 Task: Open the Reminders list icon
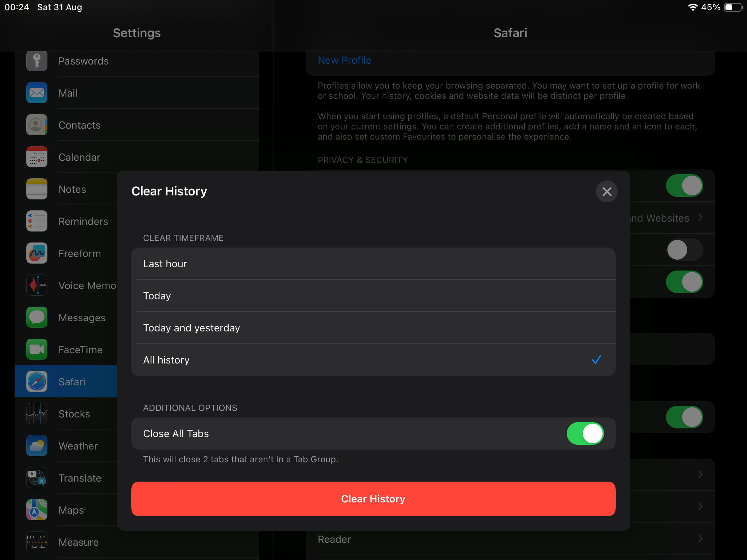pos(37,221)
